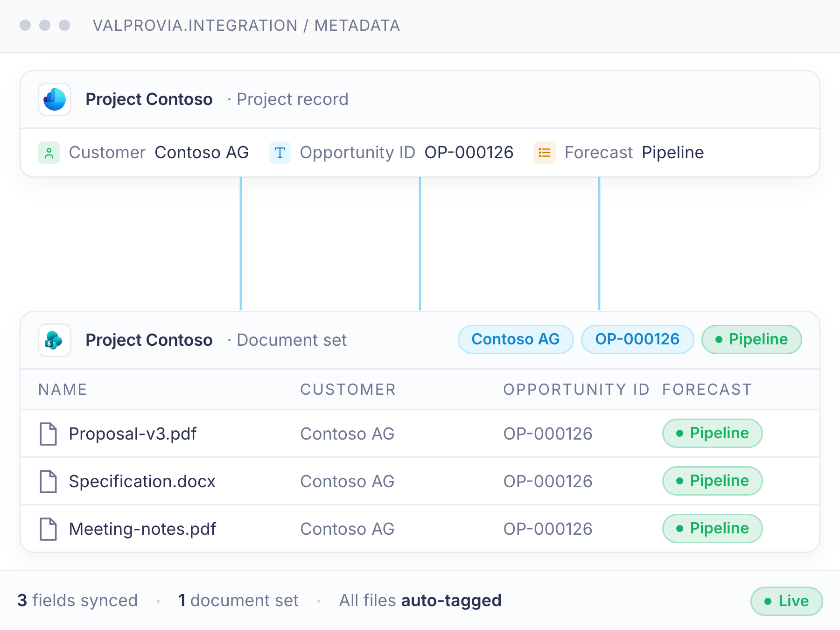The width and height of the screenshot is (840, 630).
Task: Click the green Live status badge
Action: (787, 601)
